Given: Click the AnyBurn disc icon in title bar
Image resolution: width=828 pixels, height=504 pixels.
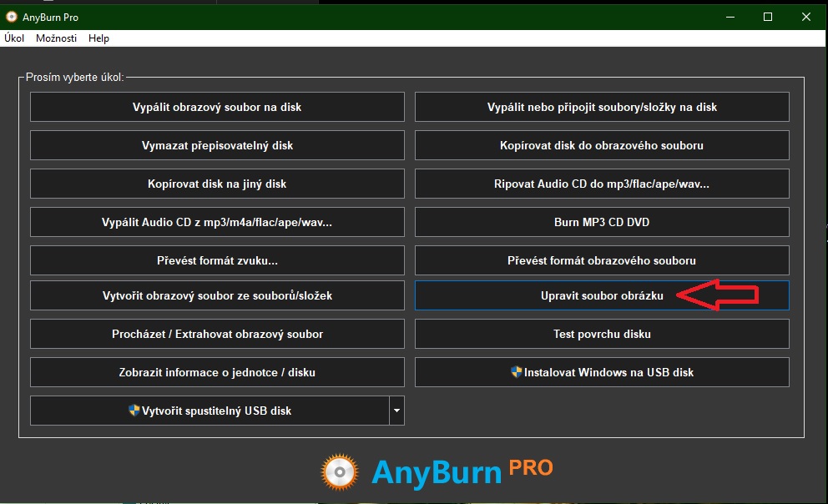Looking at the screenshot, I should (12, 17).
